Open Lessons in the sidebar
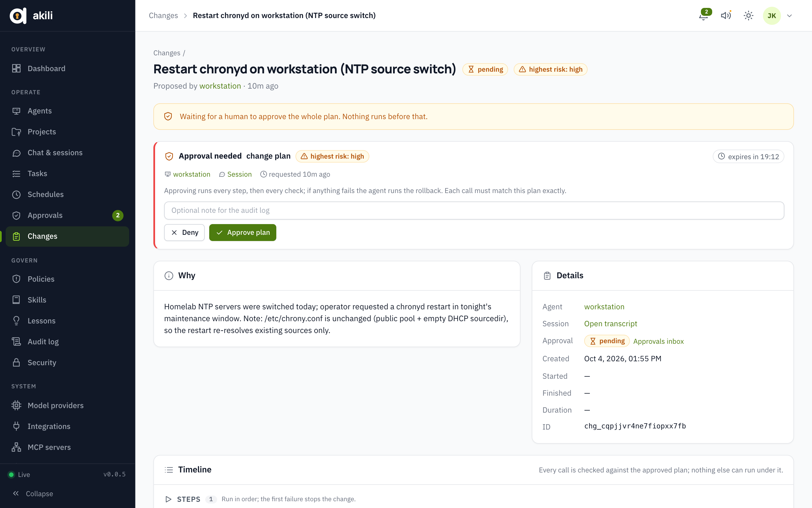This screenshot has width=812, height=508. [x=67, y=321]
